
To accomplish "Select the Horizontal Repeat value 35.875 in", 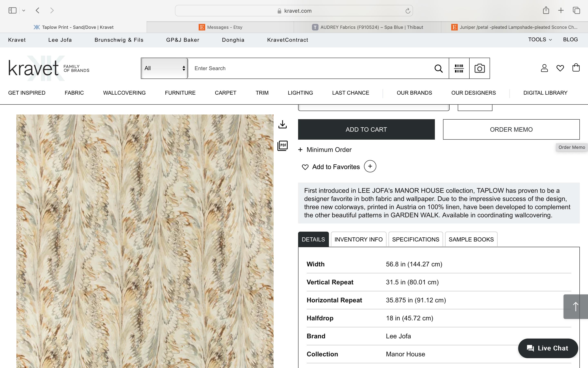I will 416,300.
